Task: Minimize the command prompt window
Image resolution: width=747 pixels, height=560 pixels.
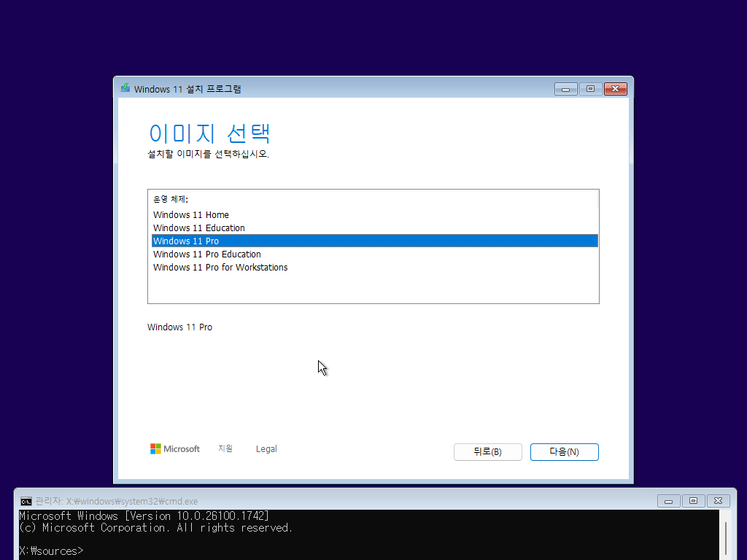Action: point(669,501)
